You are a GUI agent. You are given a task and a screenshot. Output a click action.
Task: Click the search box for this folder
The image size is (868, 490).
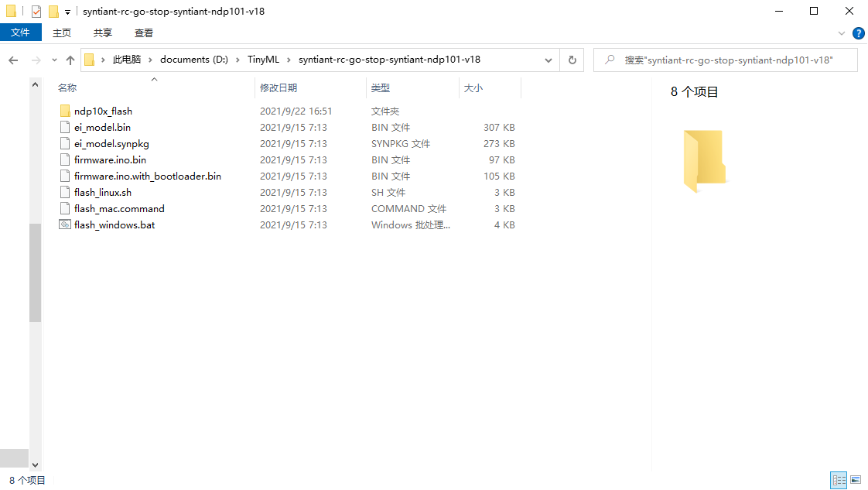(725, 60)
